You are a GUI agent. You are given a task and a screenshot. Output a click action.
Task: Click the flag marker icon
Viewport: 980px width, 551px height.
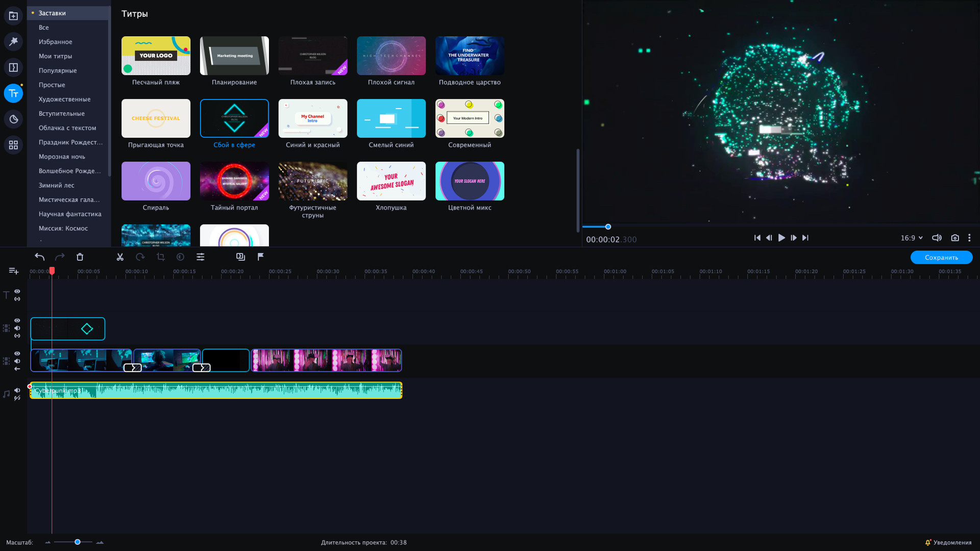tap(261, 257)
